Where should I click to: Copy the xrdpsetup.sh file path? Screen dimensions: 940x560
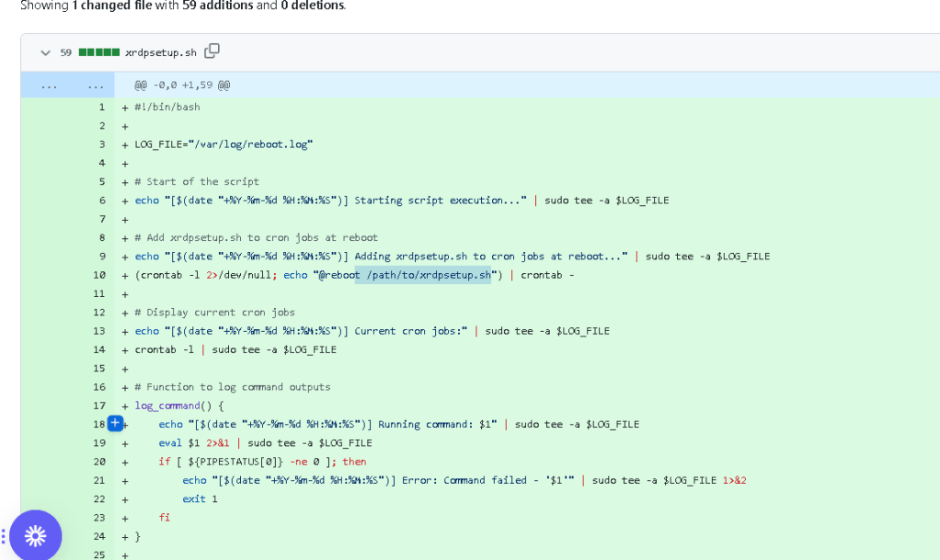[212, 51]
